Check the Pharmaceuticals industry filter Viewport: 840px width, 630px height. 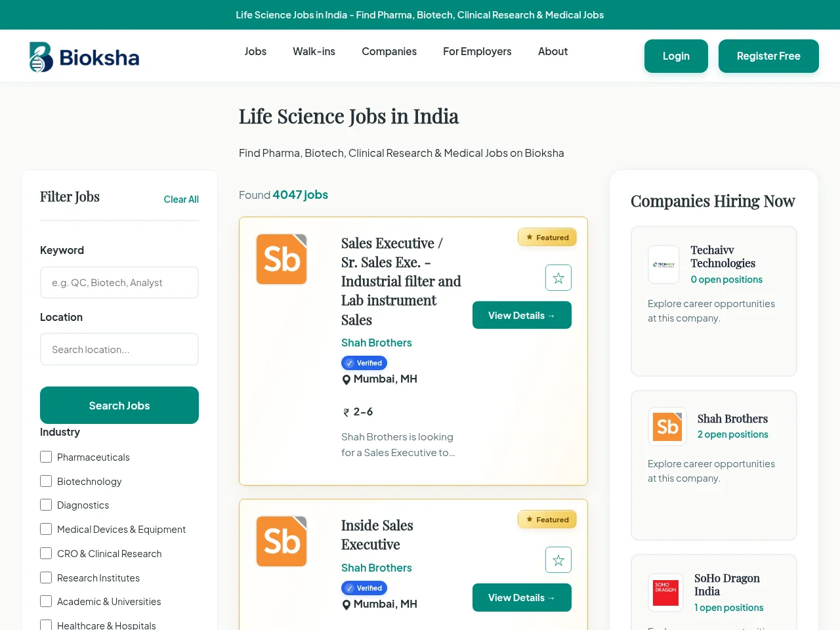click(x=46, y=457)
